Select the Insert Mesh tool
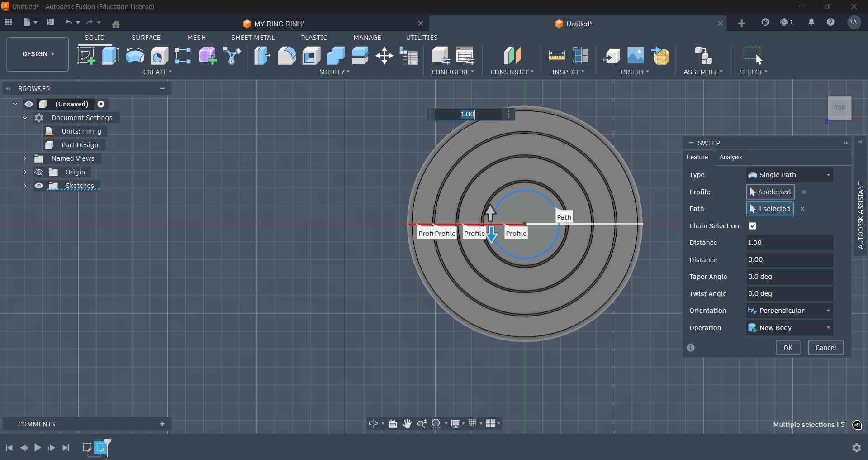 tap(660, 56)
